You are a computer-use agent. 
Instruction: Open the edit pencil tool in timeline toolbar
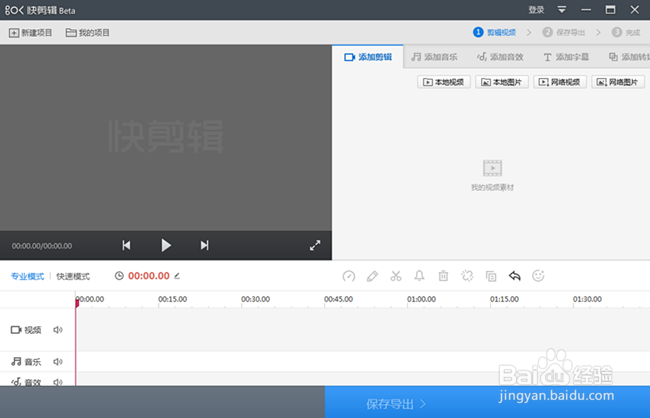[x=372, y=276]
